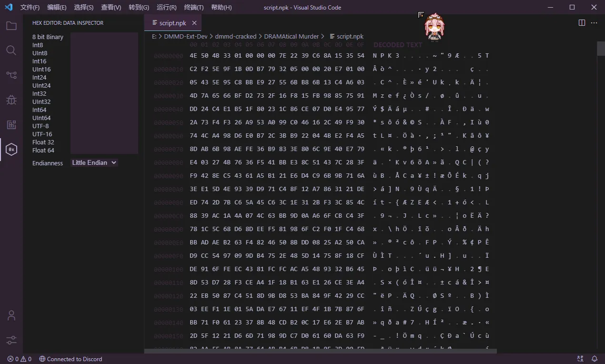Select the Hex Editor activity bar icon
605x364 pixels.
pos(11,150)
